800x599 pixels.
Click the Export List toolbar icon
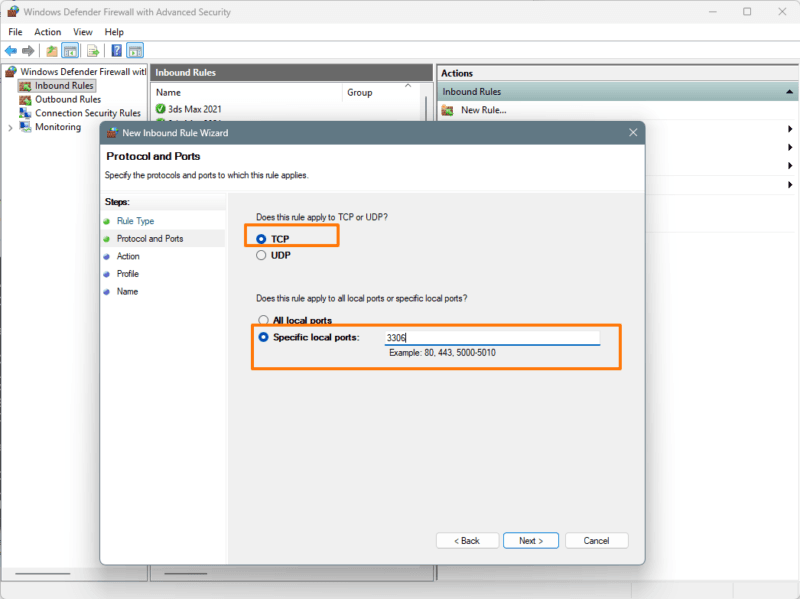[93, 51]
